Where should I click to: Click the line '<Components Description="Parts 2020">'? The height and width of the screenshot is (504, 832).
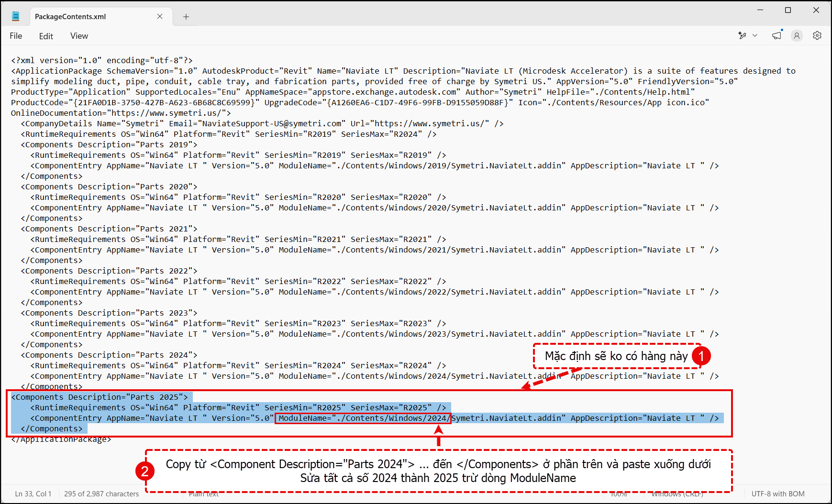tap(109, 186)
